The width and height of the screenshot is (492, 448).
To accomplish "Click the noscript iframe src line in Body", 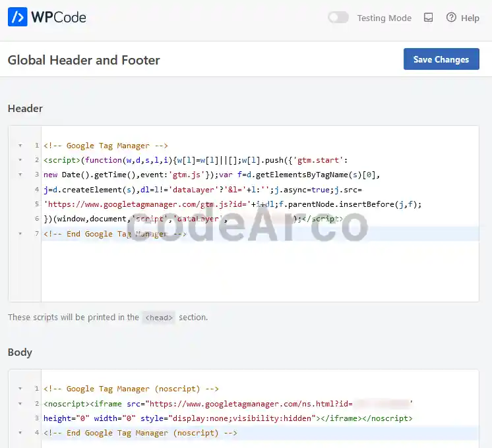I will tap(228, 403).
